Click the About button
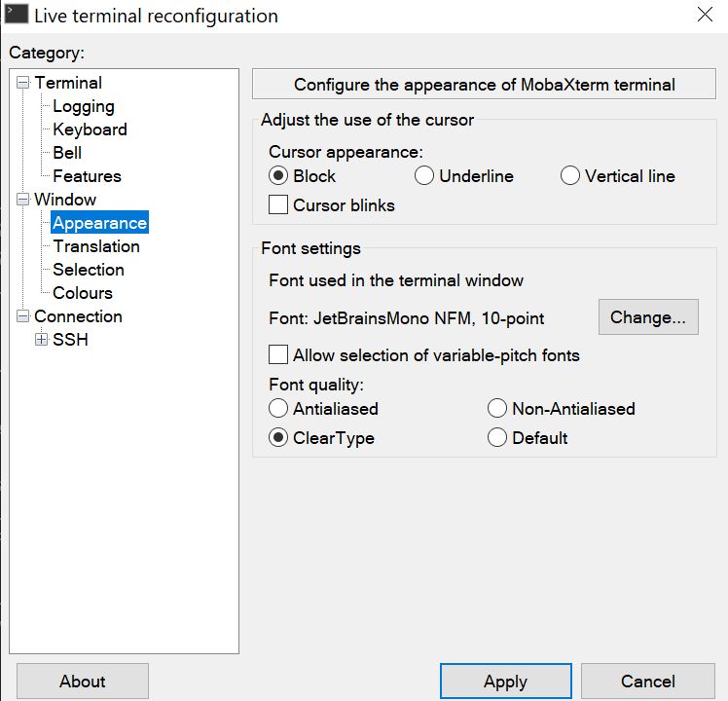728x701 pixels. tap(83, 681)
